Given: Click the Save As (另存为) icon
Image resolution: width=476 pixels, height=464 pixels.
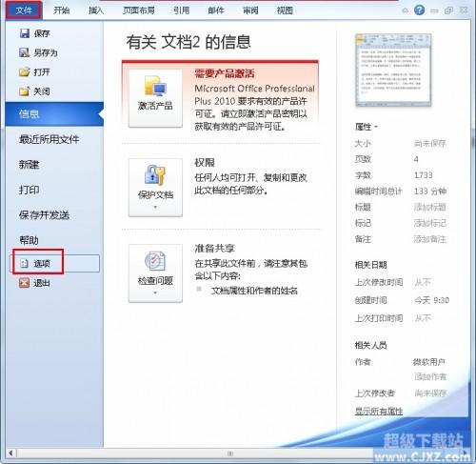Looking at the screenshot, I should [x=25, y=52].
